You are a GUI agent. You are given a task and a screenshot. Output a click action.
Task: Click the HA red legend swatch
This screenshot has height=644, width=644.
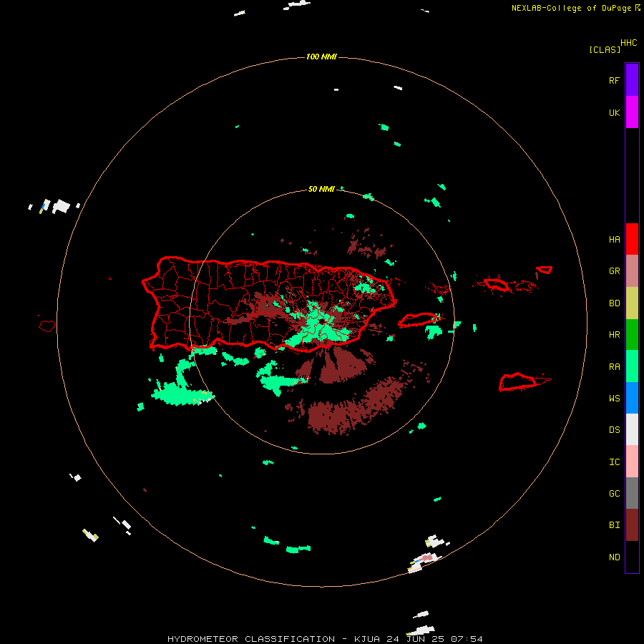(x=632, y=239)
